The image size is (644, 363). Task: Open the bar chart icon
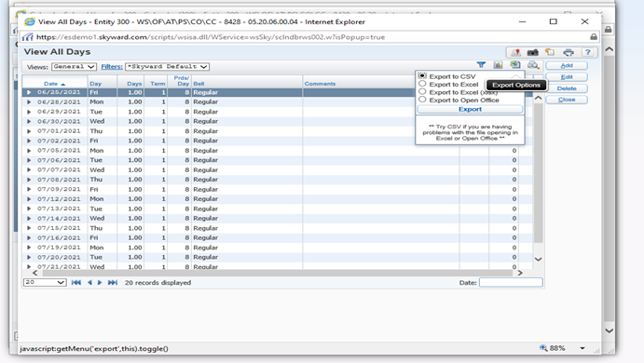499,65
